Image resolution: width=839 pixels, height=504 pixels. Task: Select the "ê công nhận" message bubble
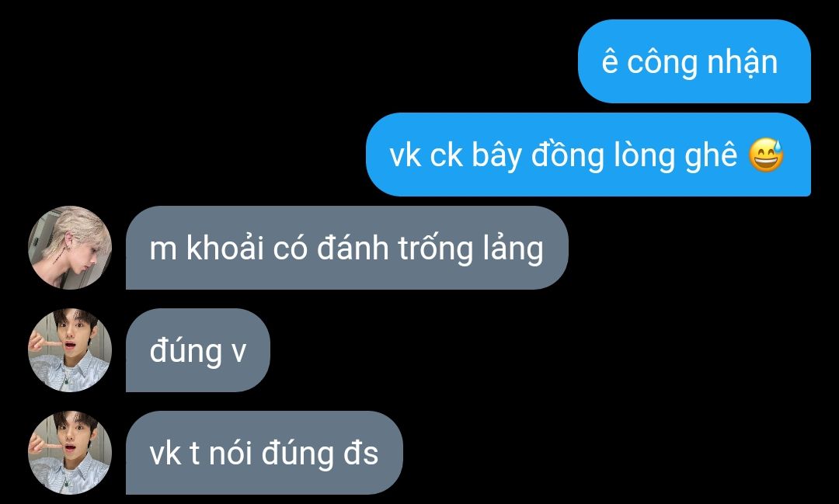694,61
